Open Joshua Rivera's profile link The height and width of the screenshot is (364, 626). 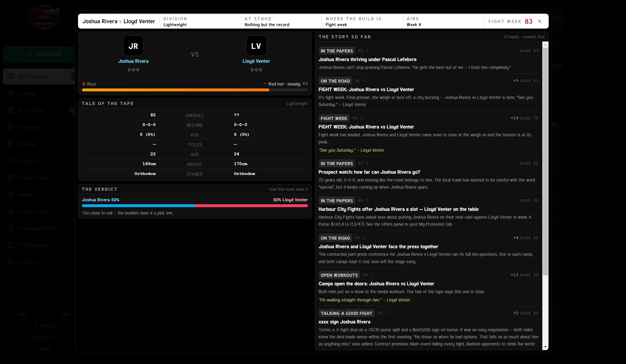(133, 61)
